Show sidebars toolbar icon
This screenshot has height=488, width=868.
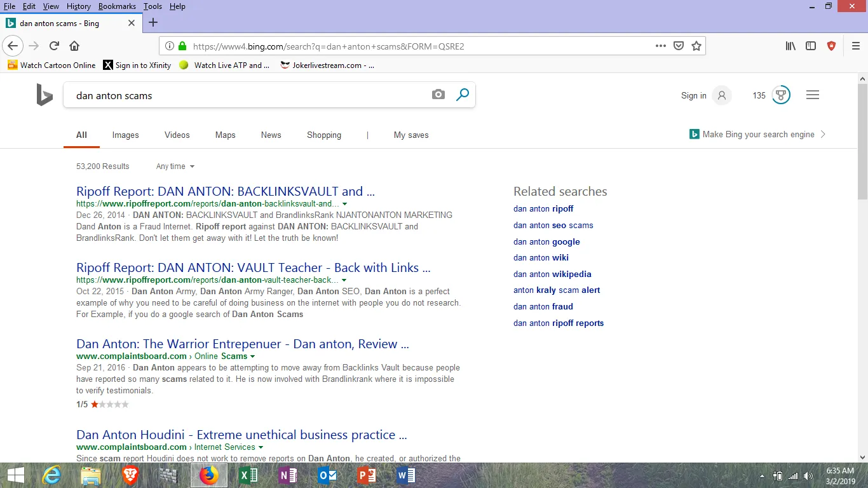pyautogui.click(x=811, y=46)
